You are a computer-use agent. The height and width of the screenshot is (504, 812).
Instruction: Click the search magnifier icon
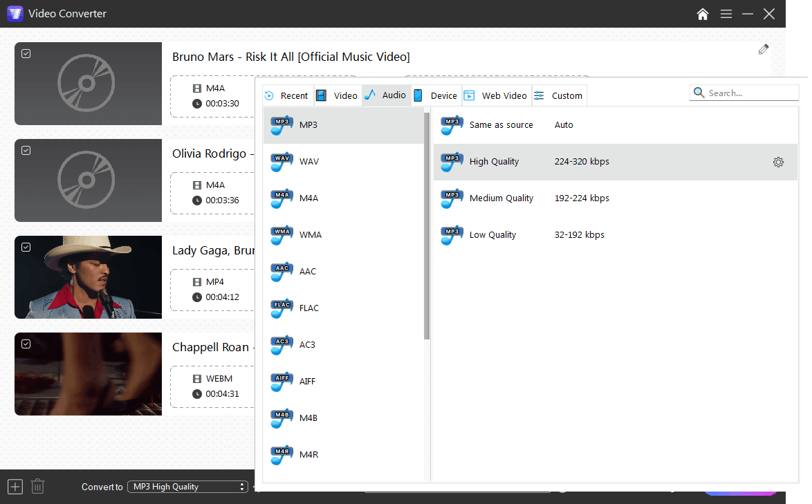pos(699,93)
